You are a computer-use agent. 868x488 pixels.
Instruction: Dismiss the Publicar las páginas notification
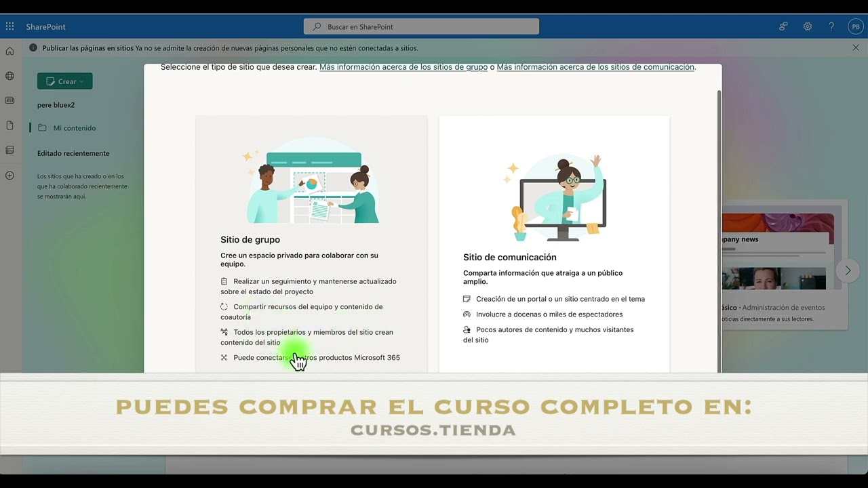(x=856, y=47)
